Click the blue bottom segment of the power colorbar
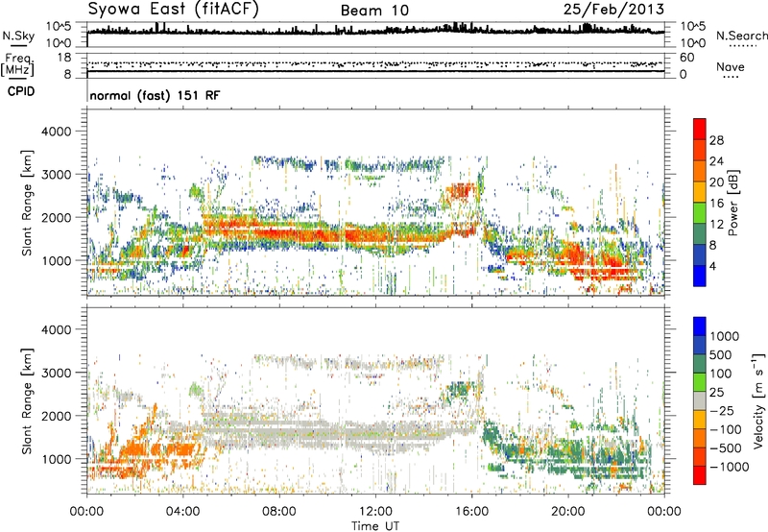768x532 pixels. pos(700,276)
